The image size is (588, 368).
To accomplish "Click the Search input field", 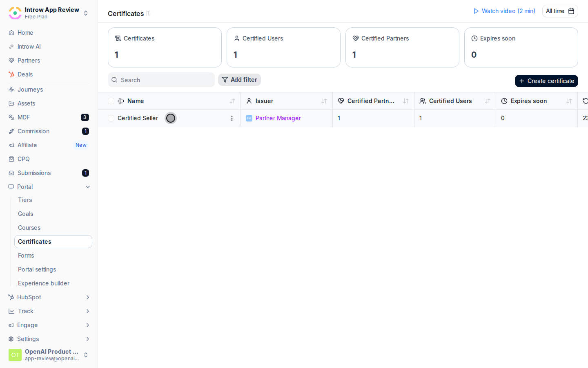I will point(161,80).
